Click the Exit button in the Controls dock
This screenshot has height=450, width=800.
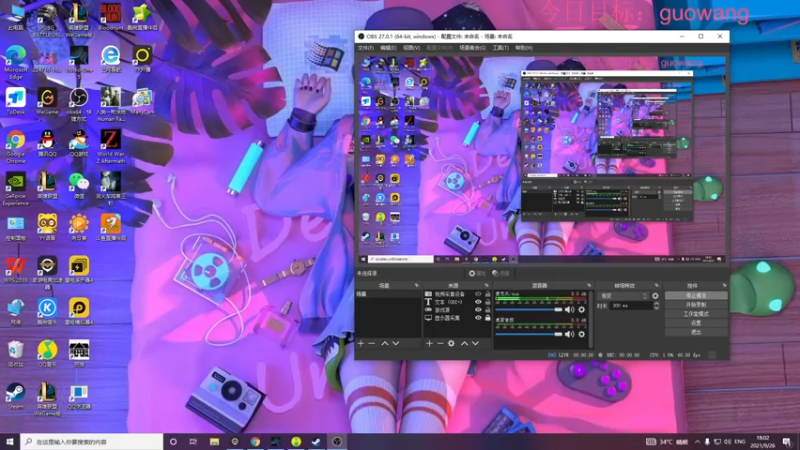coord(696,332)
